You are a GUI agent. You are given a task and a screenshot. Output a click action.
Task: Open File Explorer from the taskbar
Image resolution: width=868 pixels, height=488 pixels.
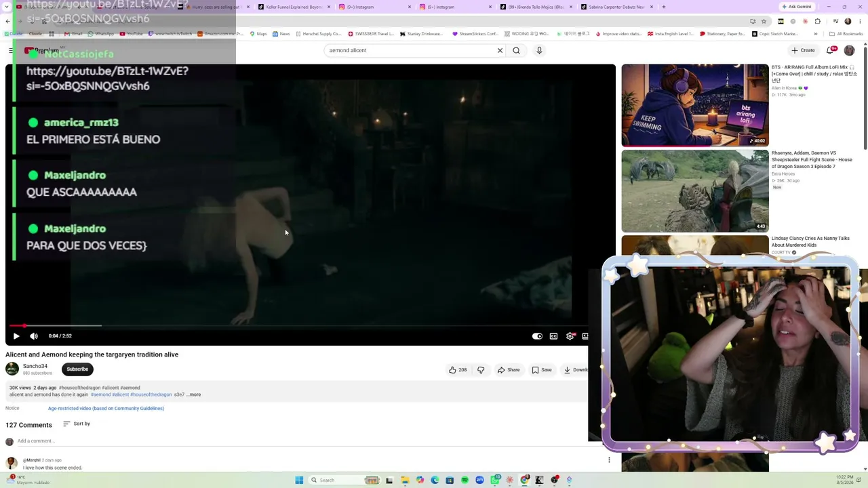[405, 480]
